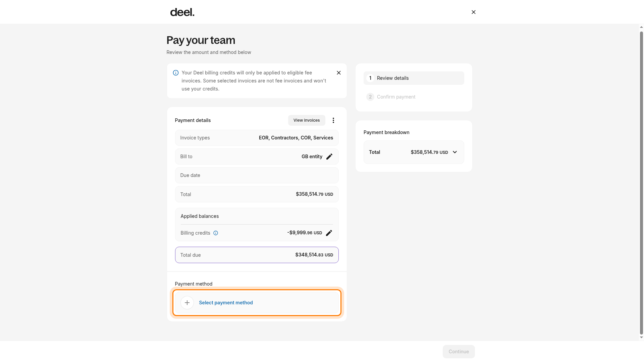
Task: Click the scrollbar down arrow
Action: (641, 338)
